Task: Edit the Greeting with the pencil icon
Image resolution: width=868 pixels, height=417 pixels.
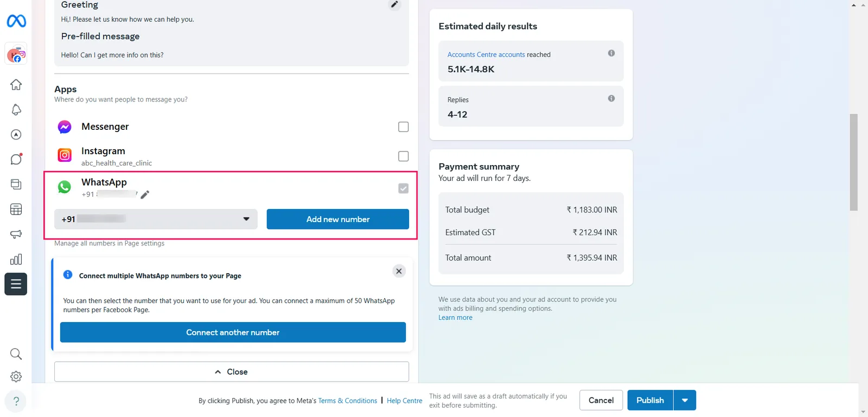Action: pyautogui.click(x=394, y=4)
